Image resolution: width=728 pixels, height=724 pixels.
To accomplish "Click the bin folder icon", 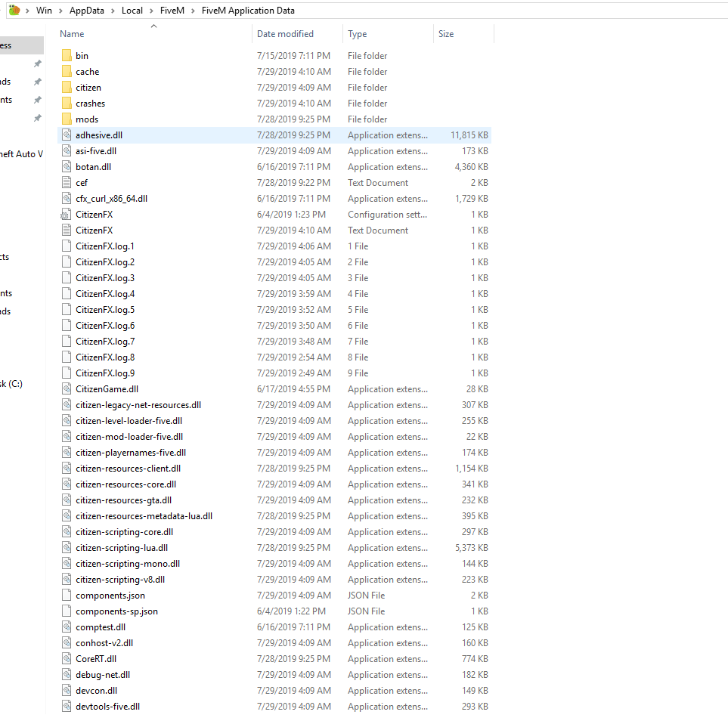I will click(x=67, y=56).
